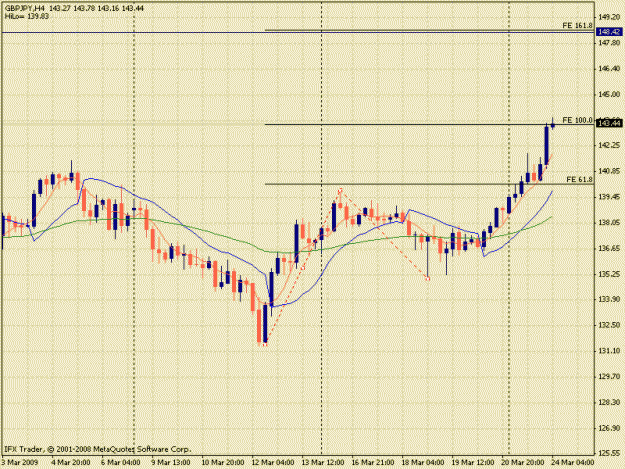Click the 19 Mar 12:00 time label
625x469 pixels.
(472, 462)
